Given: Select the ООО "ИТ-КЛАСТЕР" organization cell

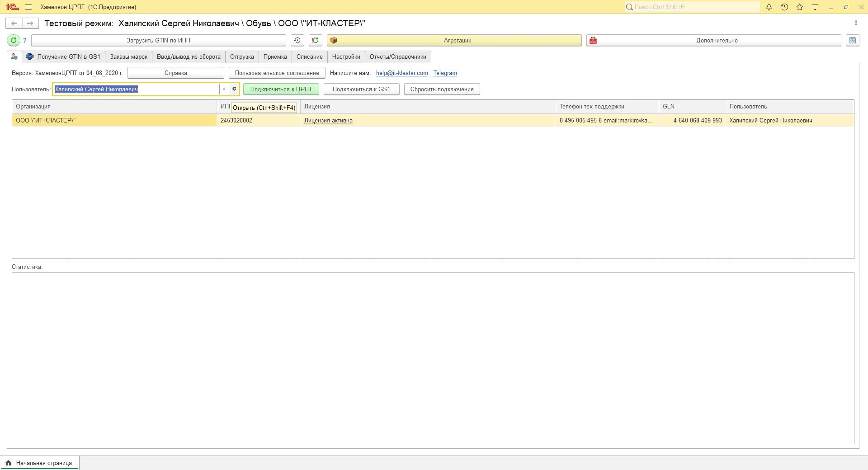Looking at the screenshot, I should tap(114, 120).
